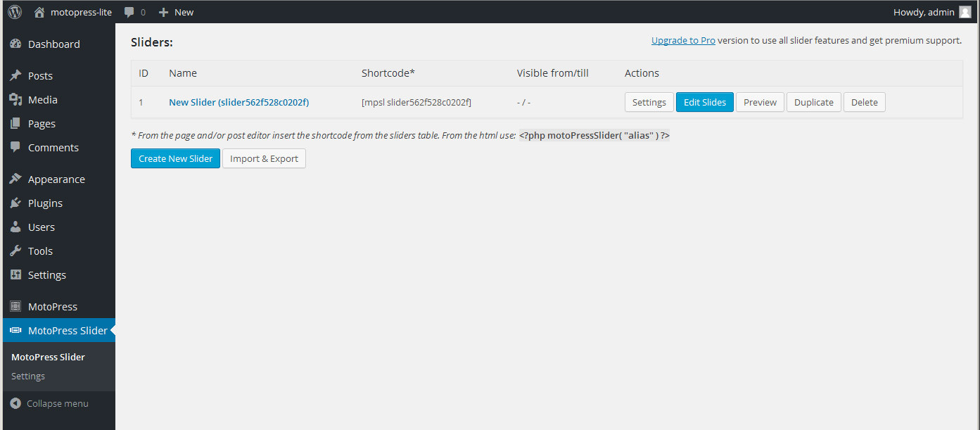This screenshot has height=430, width=980.
Task: Click the Plugins plug icon
Action: pyautogui.click(x=15, y=203)
